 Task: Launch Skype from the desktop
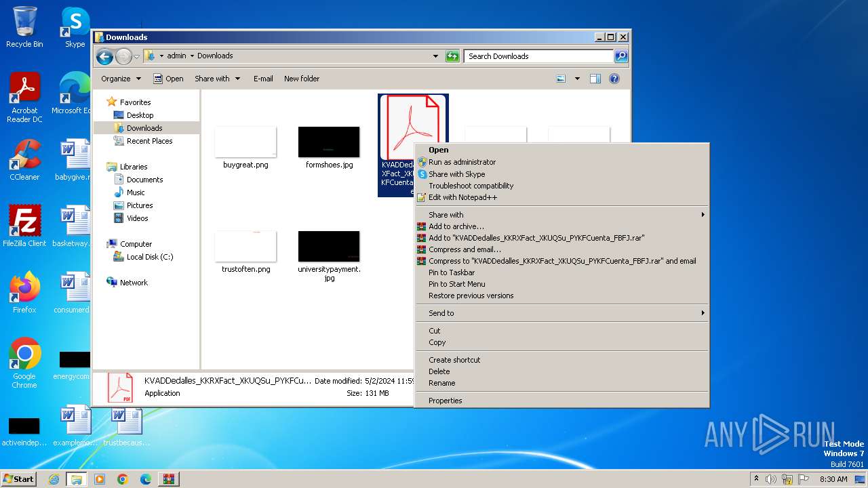(75, 27)
